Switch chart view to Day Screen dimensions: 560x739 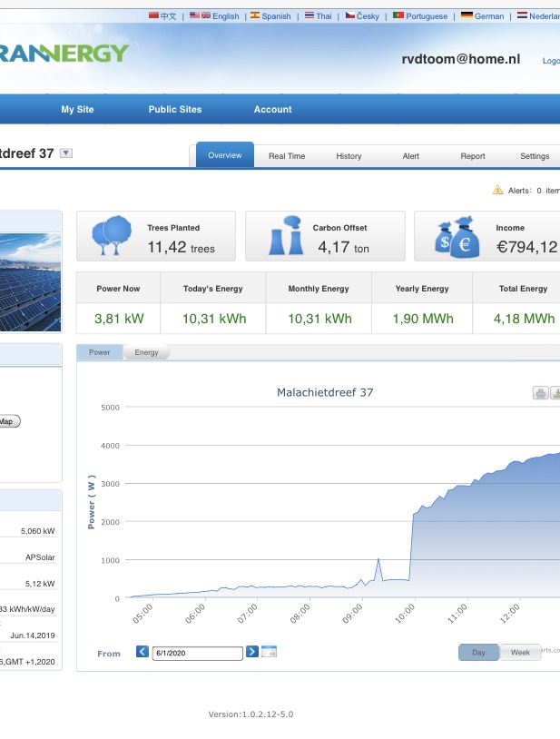[478, 652]
